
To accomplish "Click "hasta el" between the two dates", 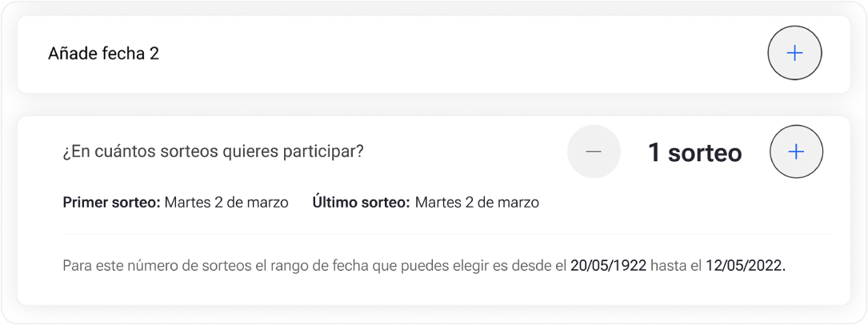I will coord(676,265).
